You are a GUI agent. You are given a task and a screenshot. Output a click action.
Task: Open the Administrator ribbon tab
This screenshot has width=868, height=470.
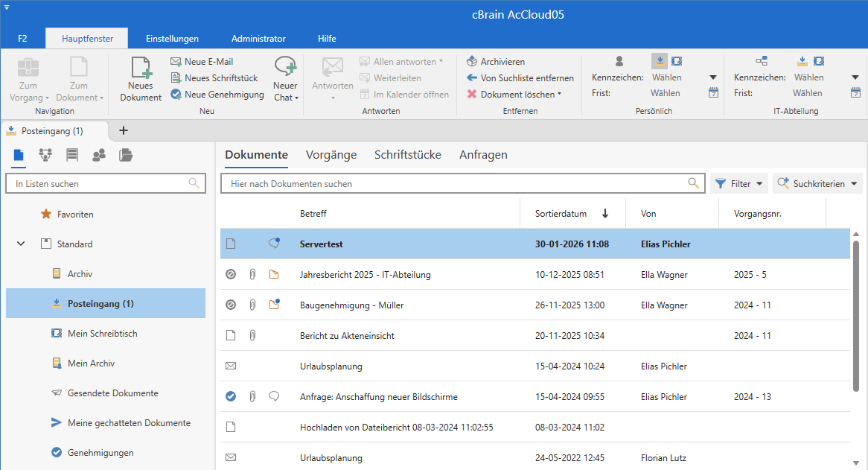258,39
